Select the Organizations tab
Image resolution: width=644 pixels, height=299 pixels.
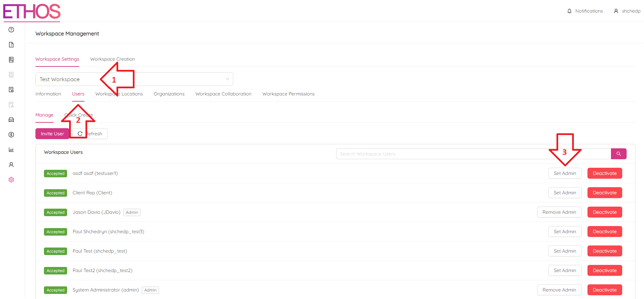pos(169,94)
